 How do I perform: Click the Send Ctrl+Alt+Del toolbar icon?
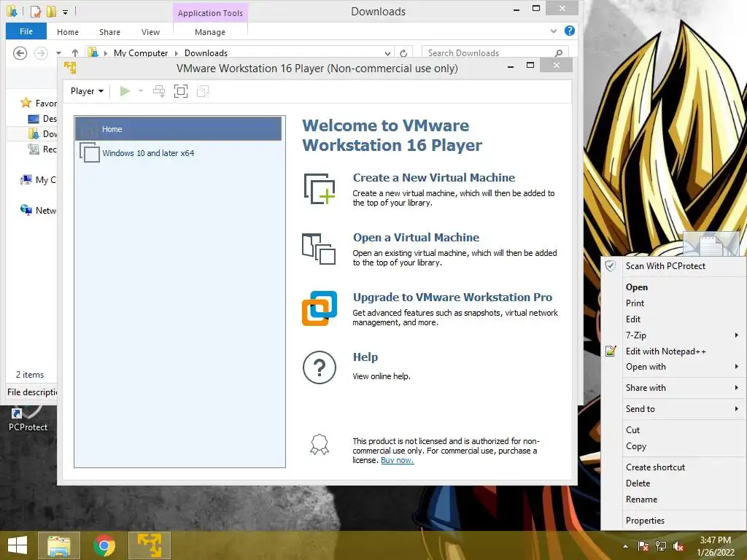click(159, 91)
